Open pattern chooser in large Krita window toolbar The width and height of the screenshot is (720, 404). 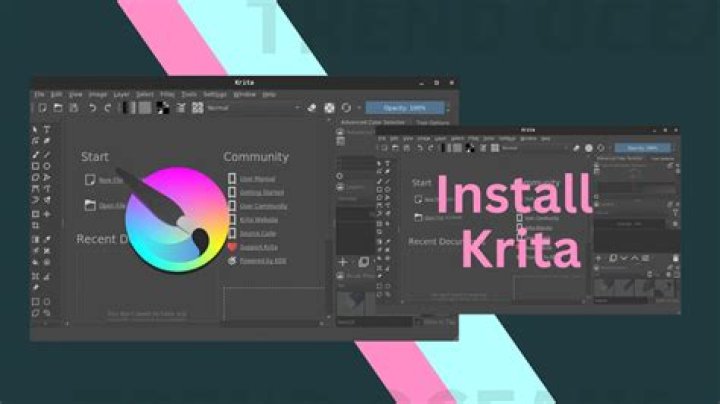pyautogui.click(x=145, y=108)
